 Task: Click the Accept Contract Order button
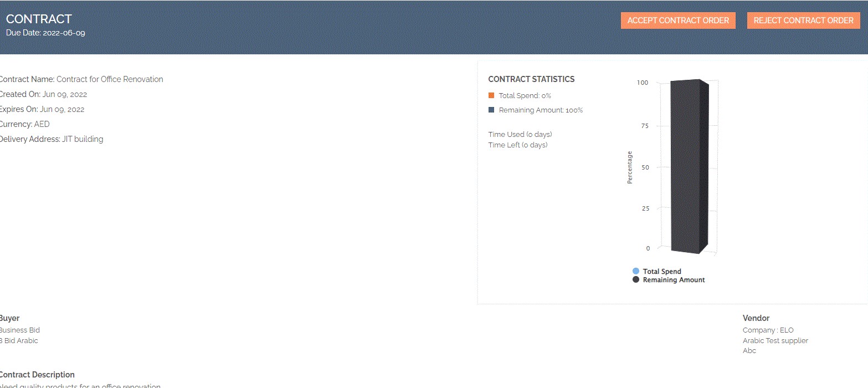(678, 21)
